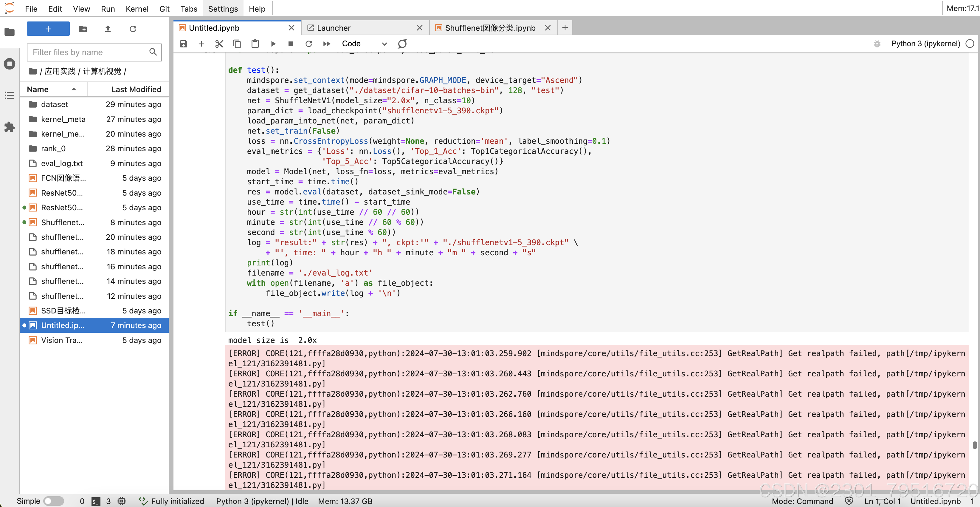This screenshot has height=507, width=980.
Task: Open the debugger bug icon
Action: [877, 44]
